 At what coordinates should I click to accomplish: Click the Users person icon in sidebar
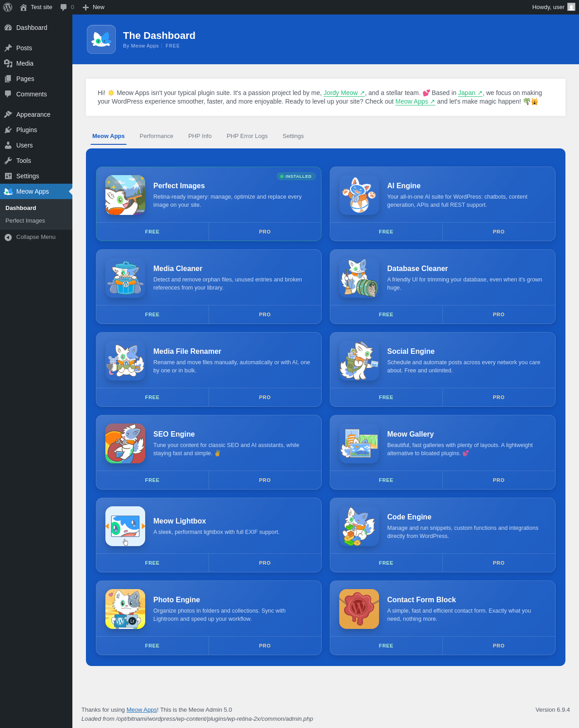[8, 145]
